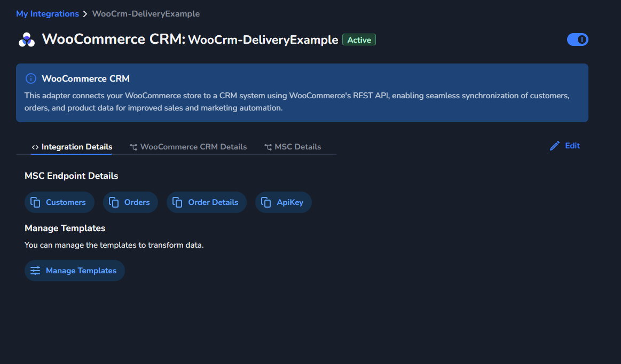Go back to My Integrations

[48, 14]
